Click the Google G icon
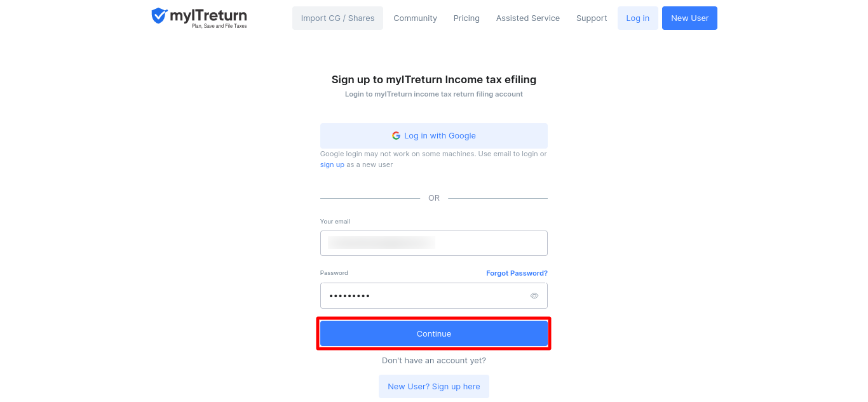The height and width of the screenshot is (402, 868). [x=396, y=135]
